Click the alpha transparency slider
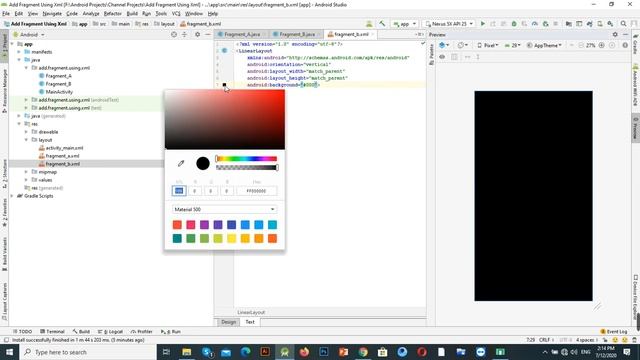The height and width of the screenshot is (360, 640). 247,167
